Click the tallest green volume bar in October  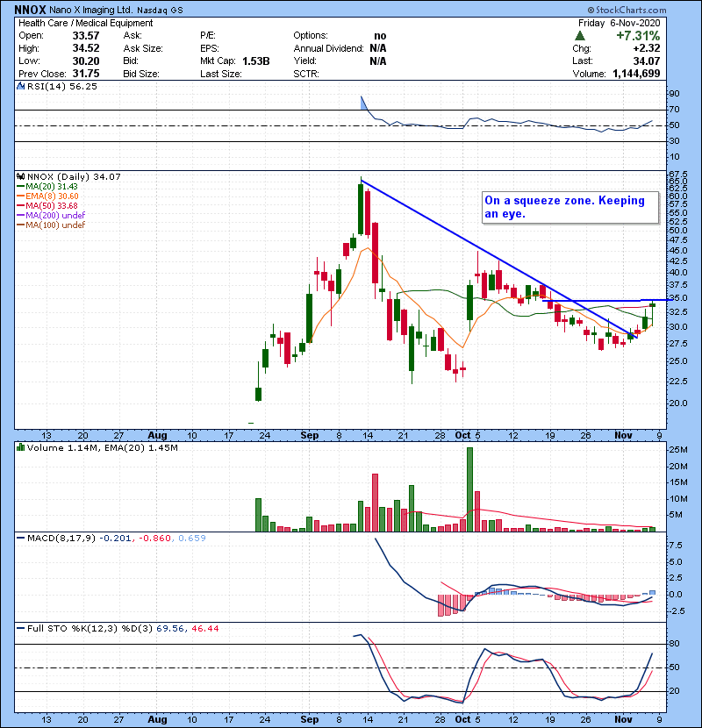[x=469, y=489]
